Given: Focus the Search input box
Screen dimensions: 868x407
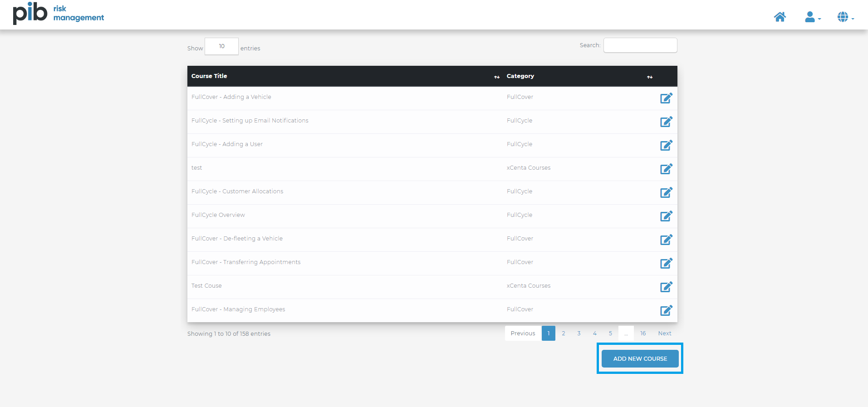Looking at the screenshot, I should click(640, 45).
